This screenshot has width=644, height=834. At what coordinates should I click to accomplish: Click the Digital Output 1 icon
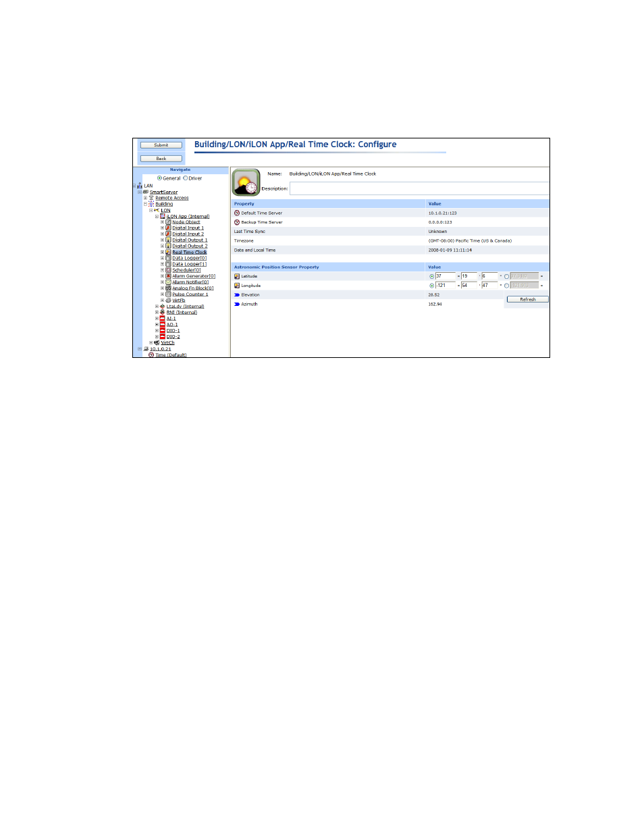[x=168, y=240]
